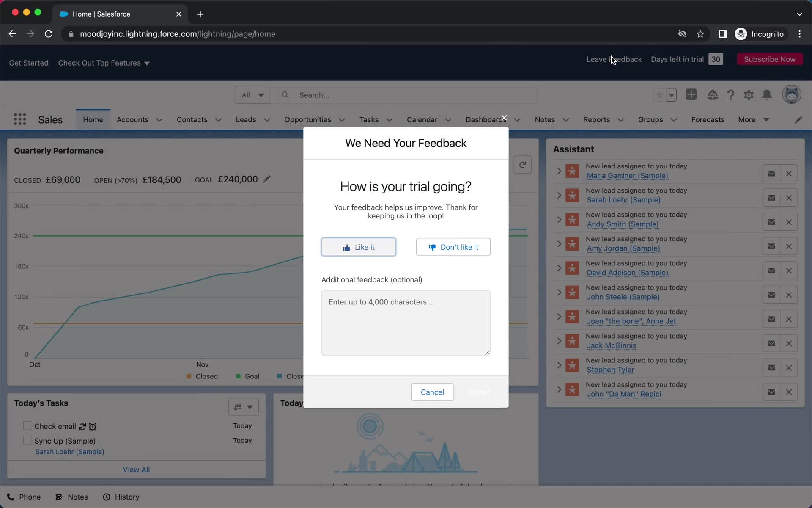
Task: Expand Check Out Top Features menu
Action: click(104, 63)
